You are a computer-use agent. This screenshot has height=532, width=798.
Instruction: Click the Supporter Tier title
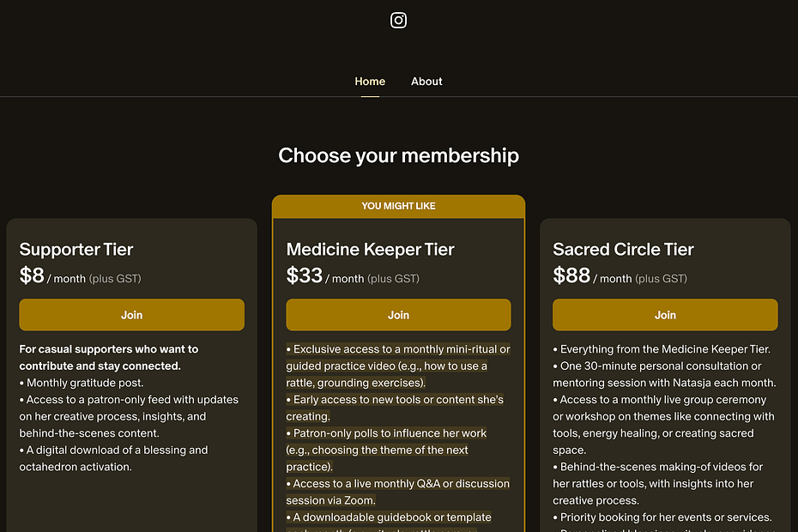(76, 250)
